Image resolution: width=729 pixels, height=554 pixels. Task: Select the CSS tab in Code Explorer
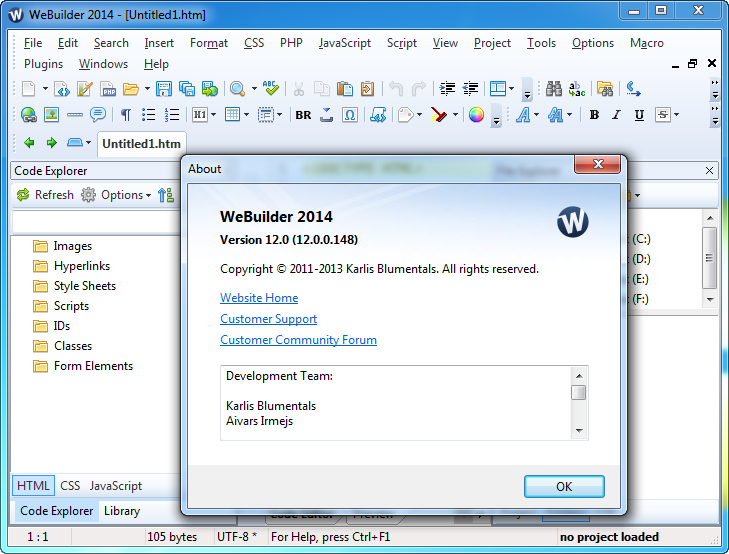pyautogui.click(x=70, y=486)
